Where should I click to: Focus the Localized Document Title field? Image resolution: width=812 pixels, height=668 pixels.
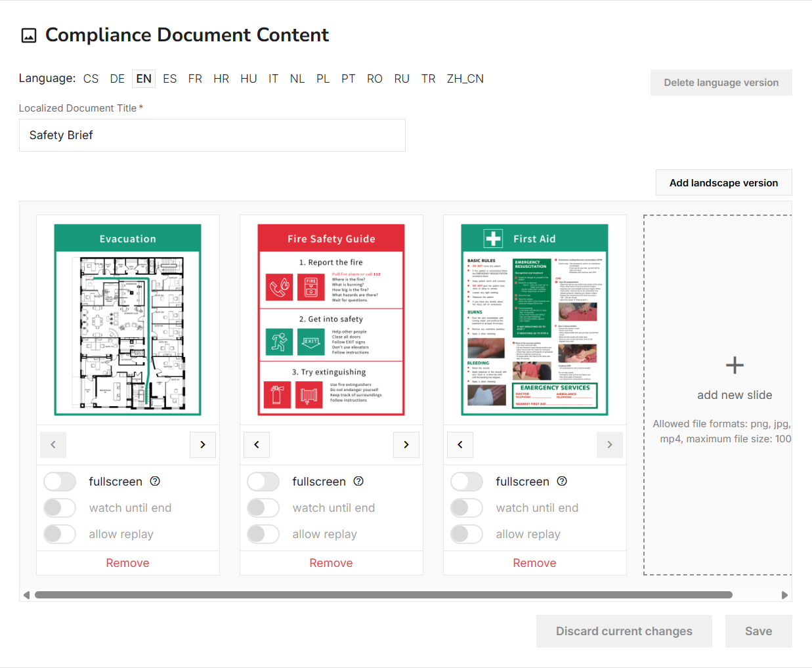[x=212, y=135]
